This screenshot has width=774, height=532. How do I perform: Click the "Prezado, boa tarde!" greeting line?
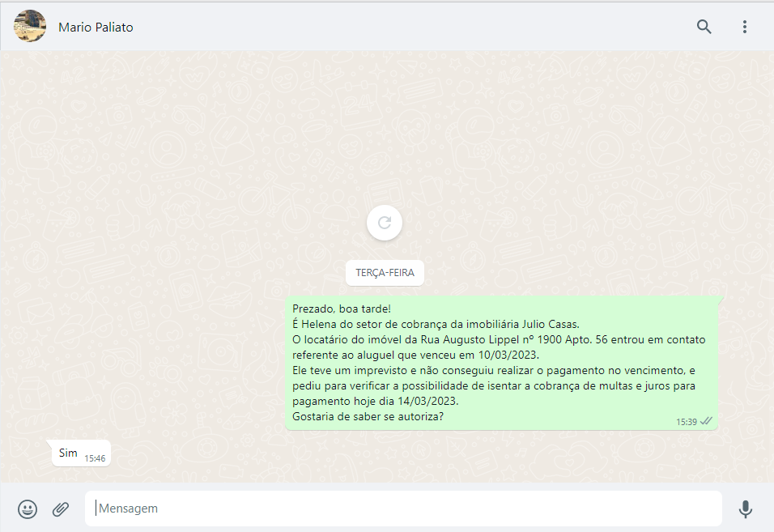coord(342,309)
